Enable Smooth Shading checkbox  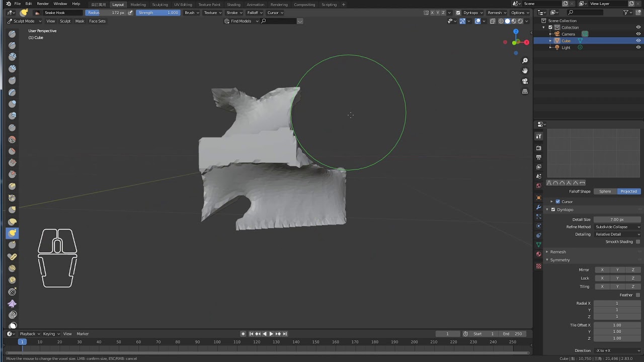point(638,242)
